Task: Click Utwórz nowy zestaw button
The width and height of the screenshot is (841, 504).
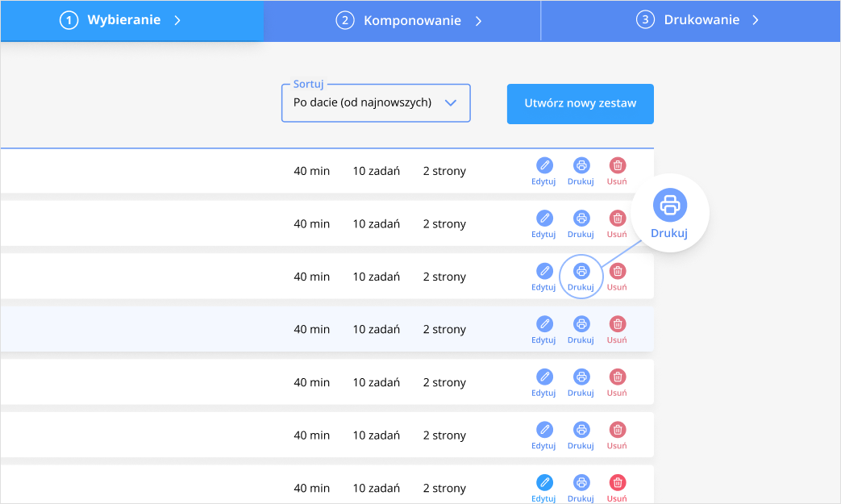Action: coord(581,103)
